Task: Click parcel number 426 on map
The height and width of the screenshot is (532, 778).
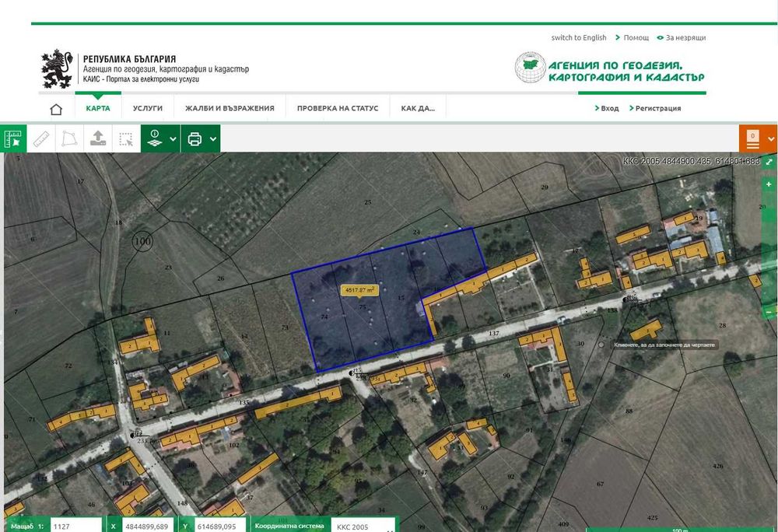Action: [x=717, y=466]
